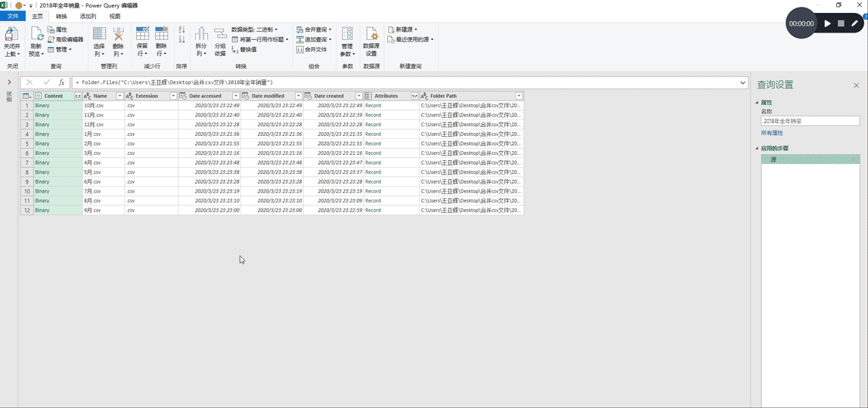Switch to the 主页 home tab
This screenshot has height=408, width=868.
click(x=38, y=16)
